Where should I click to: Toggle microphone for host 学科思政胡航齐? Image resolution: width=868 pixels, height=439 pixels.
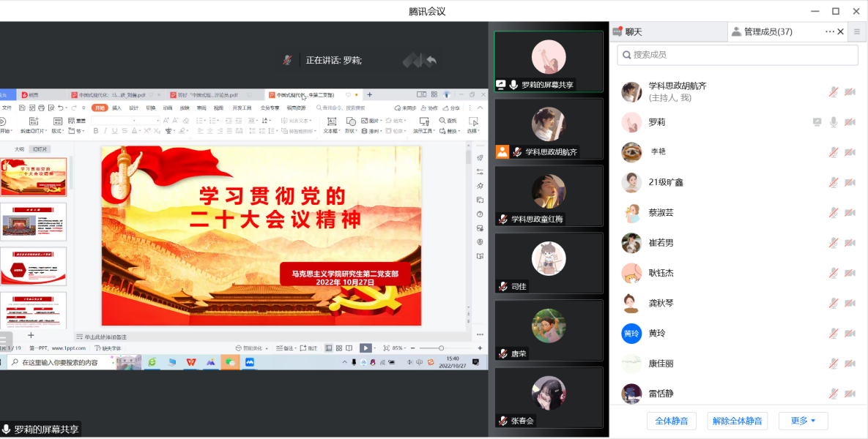pyautogui.click(x=834, y=92)
